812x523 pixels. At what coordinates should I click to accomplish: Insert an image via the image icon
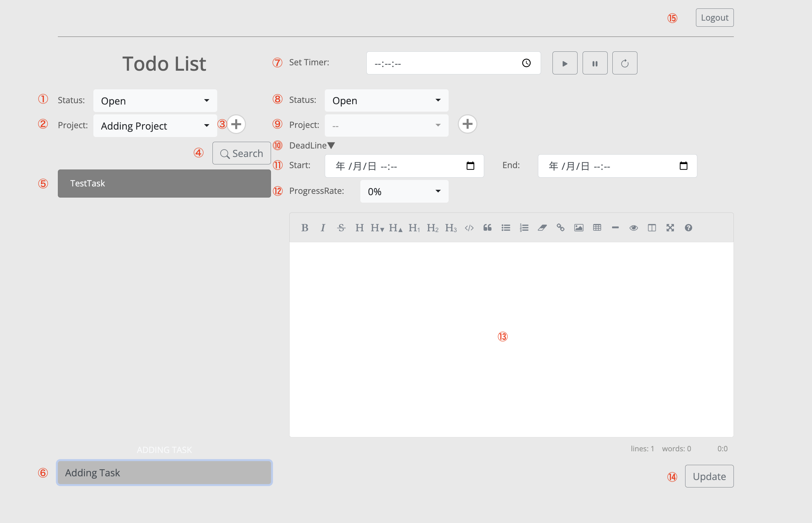point(579,228)
